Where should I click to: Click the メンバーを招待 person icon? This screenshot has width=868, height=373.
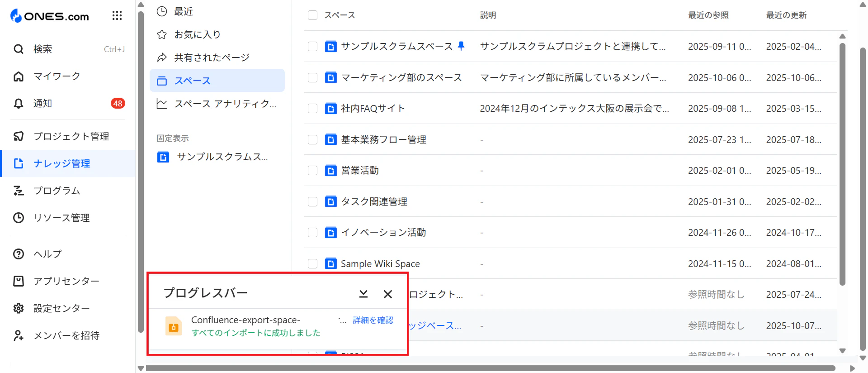click(19, 335)
